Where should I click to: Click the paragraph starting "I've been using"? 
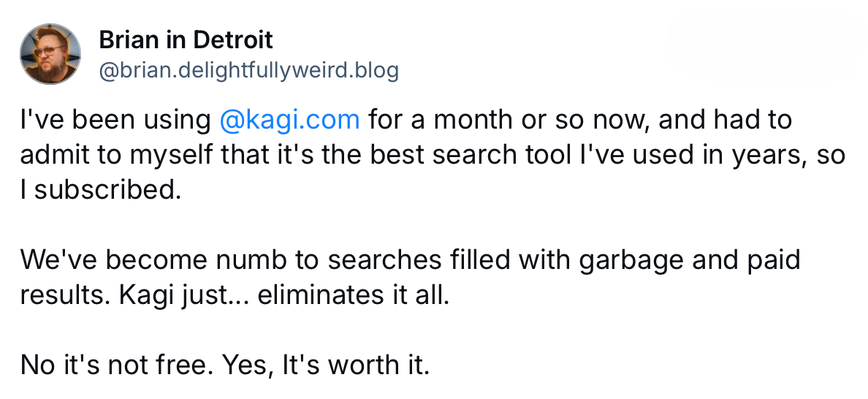click(433, 155)
